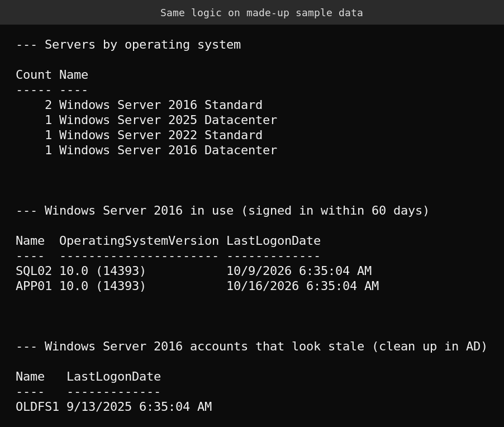Click the date '10/9/2026 6:35:04 AM'
This screenshot has width=504, height=427.
click(x=299, y=271)
